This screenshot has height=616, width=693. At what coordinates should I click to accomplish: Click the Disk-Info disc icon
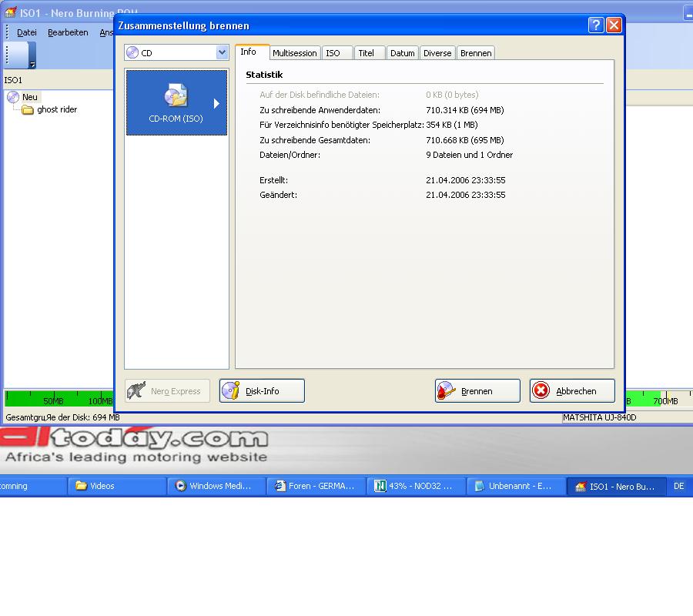[230, 390]
